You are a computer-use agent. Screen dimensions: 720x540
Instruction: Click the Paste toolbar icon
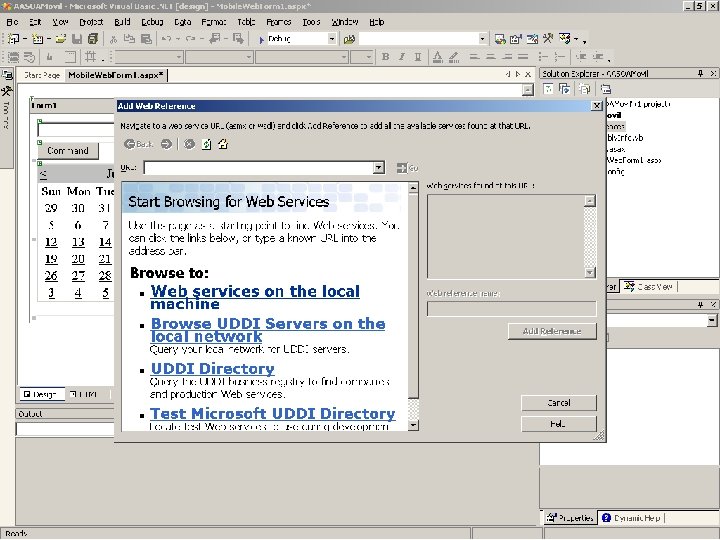pos(146,39)
